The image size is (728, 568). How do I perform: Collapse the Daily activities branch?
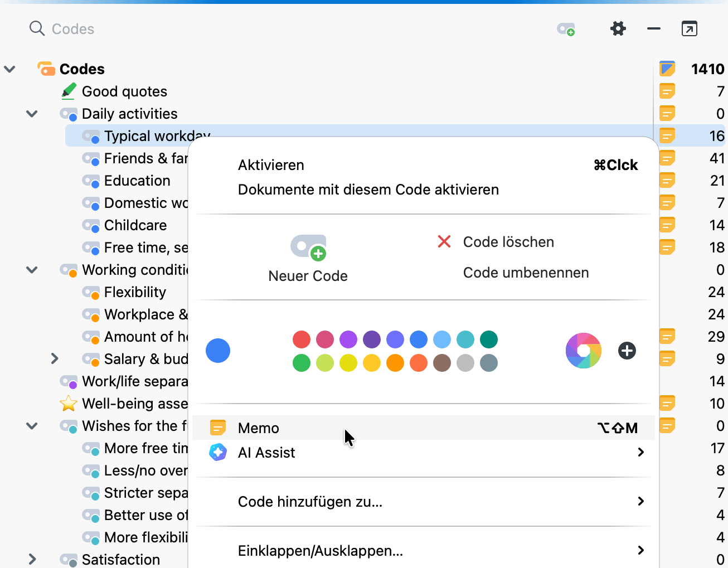click(32, 114)
